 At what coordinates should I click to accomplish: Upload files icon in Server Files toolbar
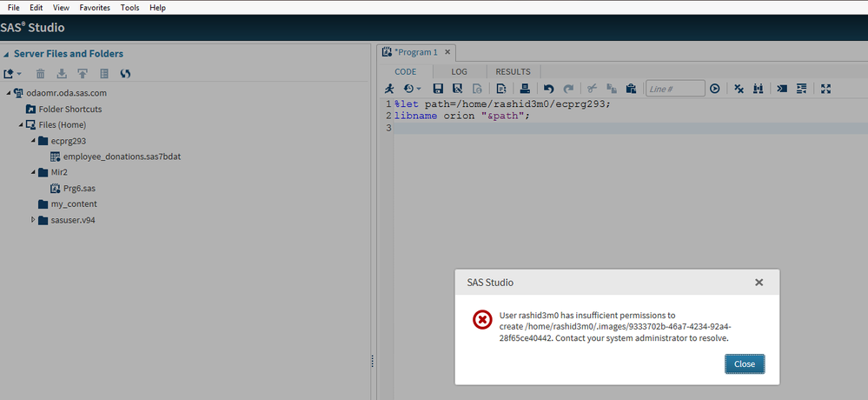[x=83, y=74]
